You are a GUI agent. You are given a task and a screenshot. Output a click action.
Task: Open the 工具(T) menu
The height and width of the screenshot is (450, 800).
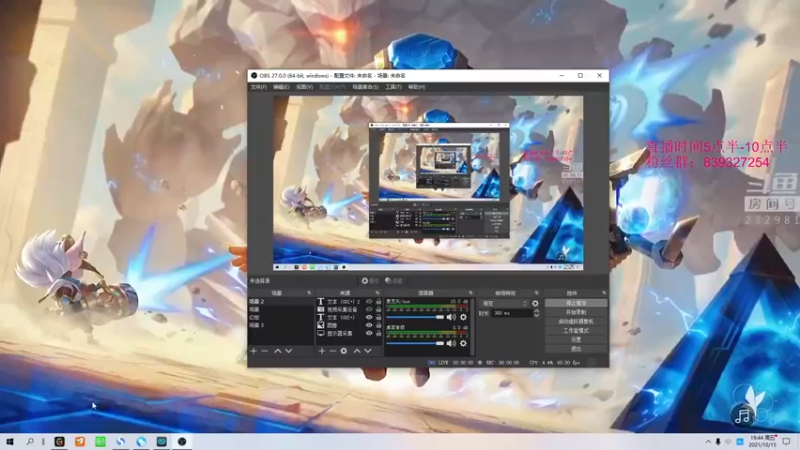coord(393,87)
